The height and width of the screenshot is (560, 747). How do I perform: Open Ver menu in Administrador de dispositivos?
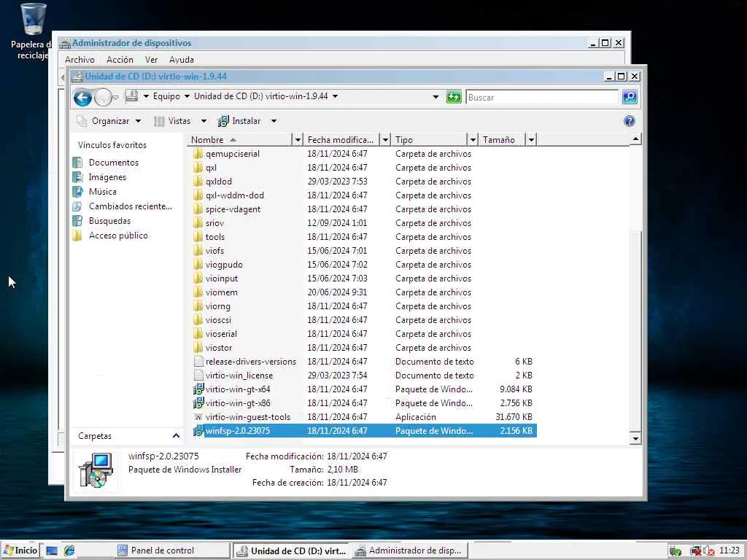pos(151,60)
